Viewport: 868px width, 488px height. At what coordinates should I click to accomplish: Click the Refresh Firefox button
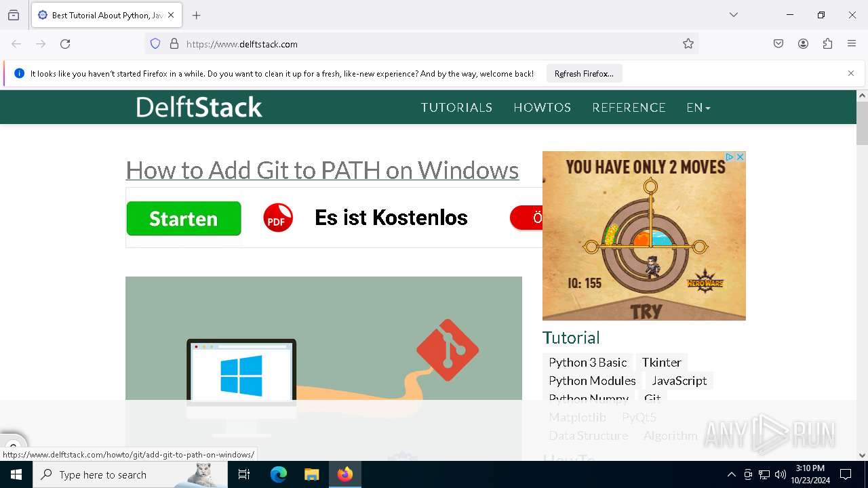click(x=584, y=74)
